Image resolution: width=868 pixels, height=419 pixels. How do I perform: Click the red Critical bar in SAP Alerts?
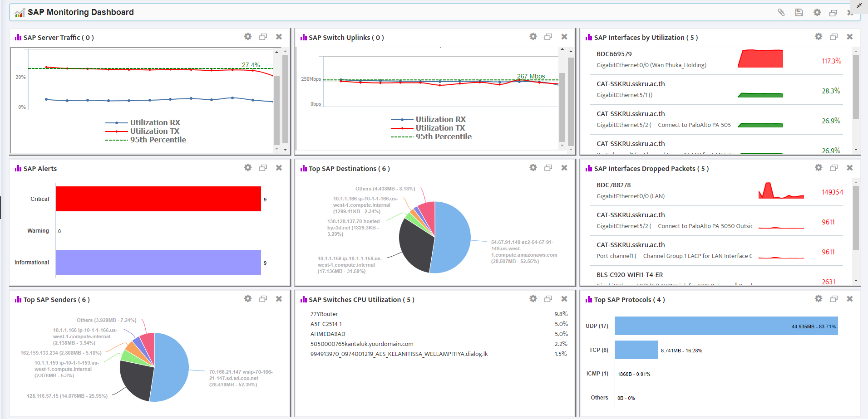pos(158,199)
